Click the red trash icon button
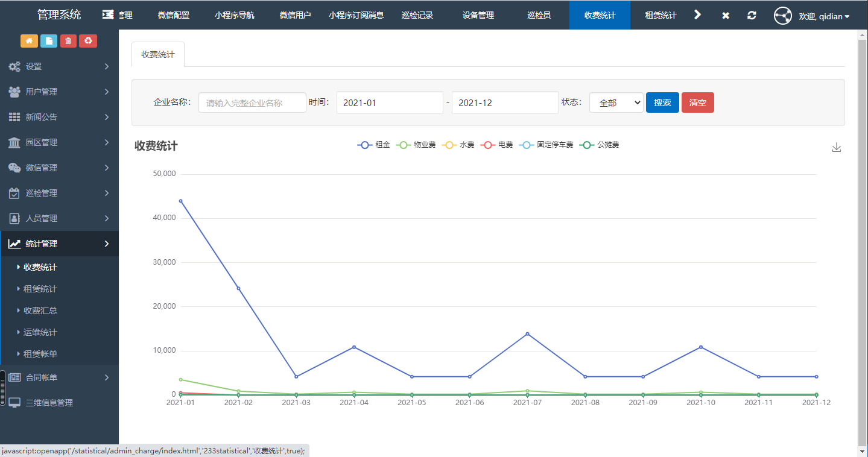 coord(68,41)
